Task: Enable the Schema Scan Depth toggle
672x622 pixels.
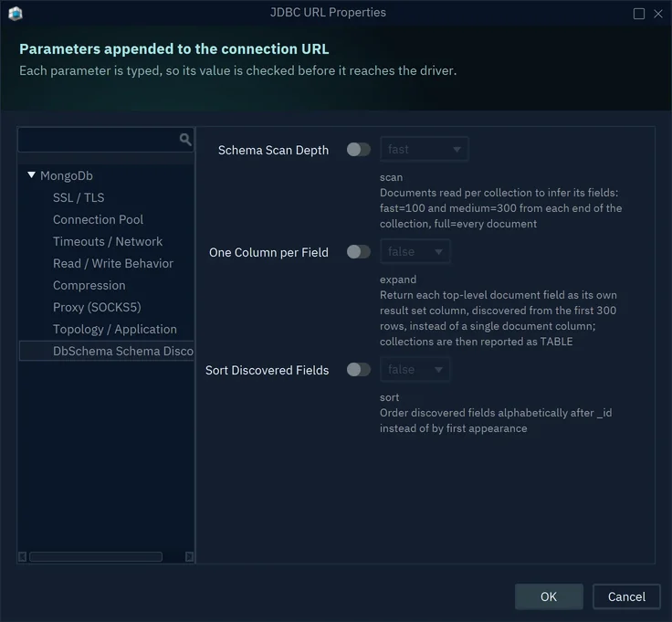Action: pyautogui.click(x=359, y=150)
